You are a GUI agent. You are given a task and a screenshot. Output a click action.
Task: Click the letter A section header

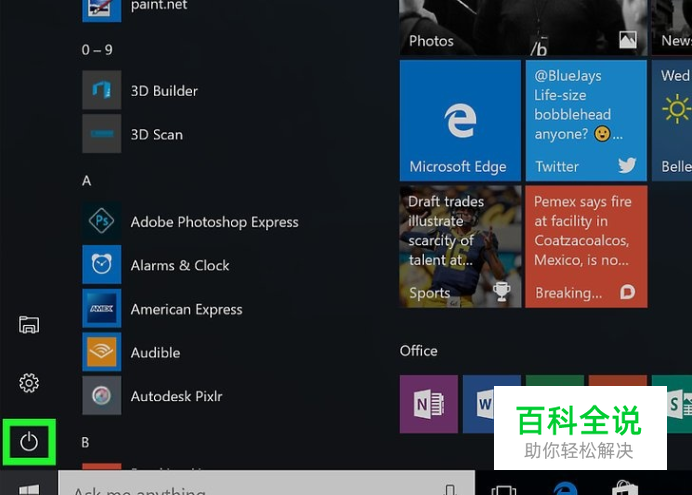[86, 180]
